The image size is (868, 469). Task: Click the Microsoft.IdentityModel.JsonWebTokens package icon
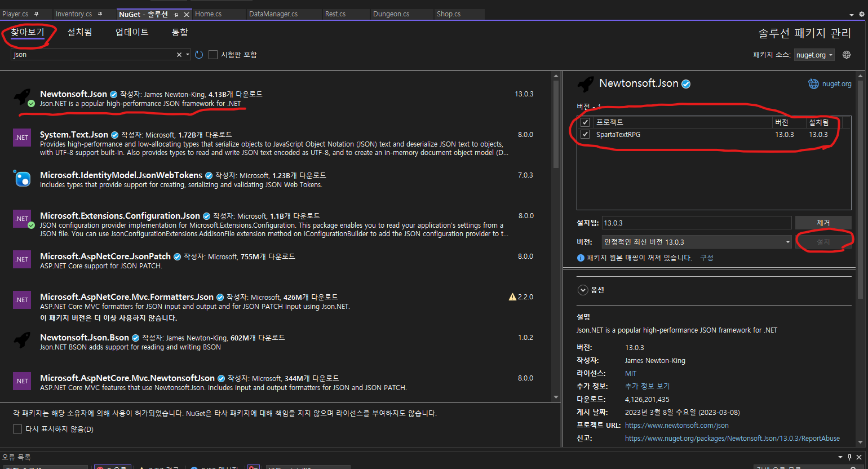(x=22, y=178)
